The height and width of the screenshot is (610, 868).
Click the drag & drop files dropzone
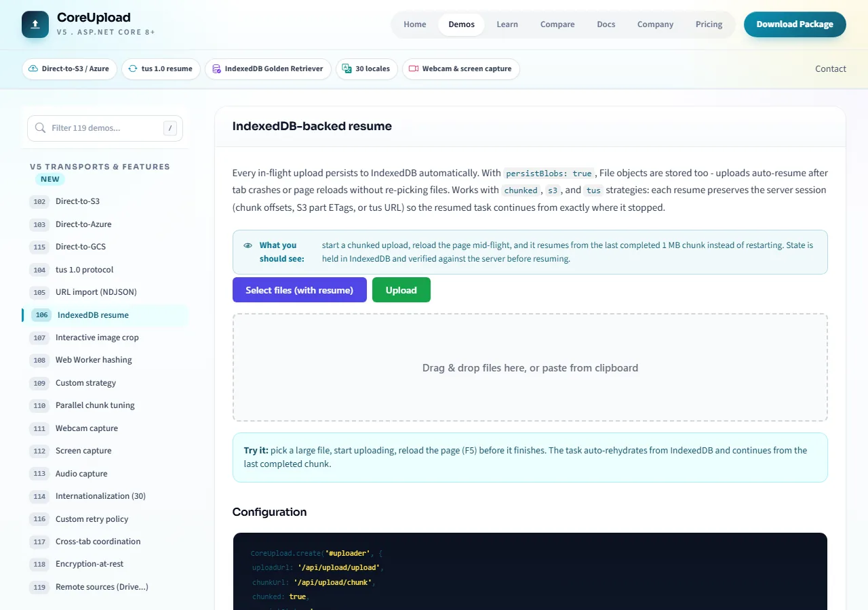(530, 368)
